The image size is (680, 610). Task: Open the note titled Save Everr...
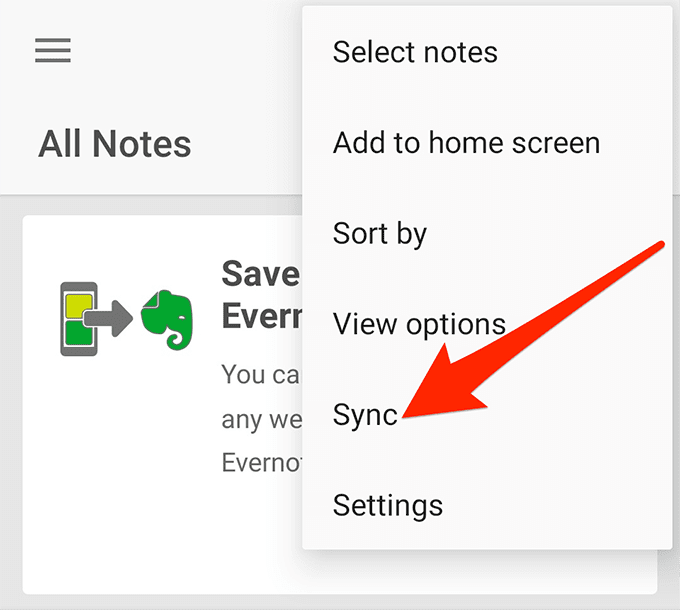coord(262,295)
